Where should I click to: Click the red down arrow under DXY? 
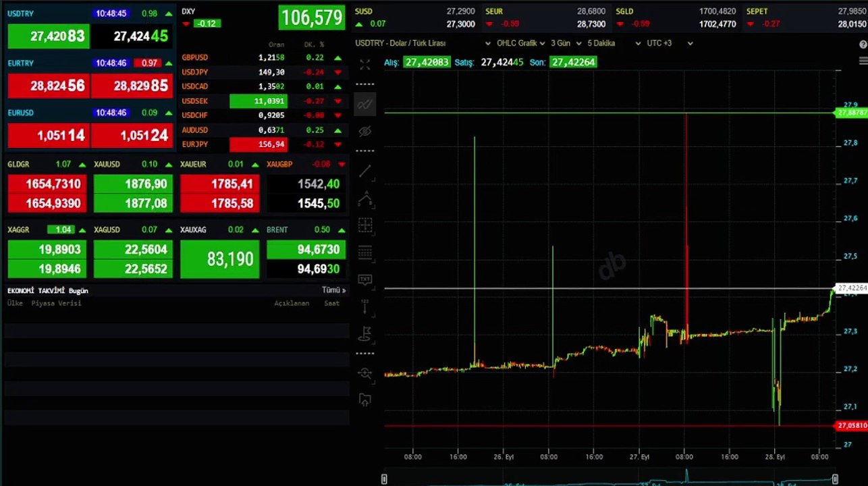[x=186, y=24]
